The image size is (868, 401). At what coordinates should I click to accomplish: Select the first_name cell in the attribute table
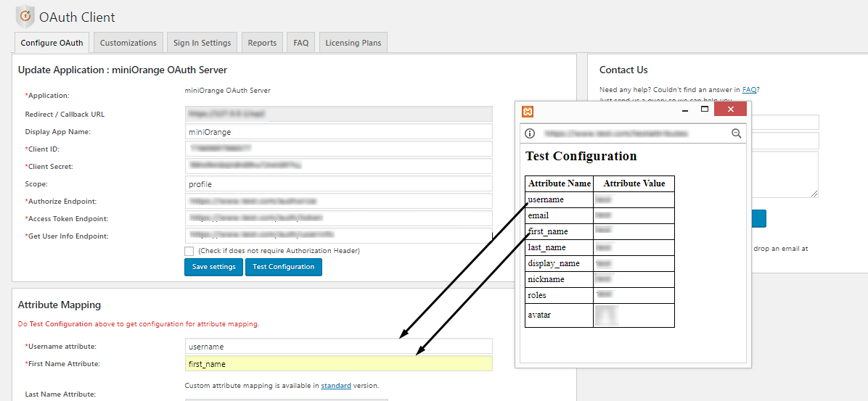pos(559,231)
